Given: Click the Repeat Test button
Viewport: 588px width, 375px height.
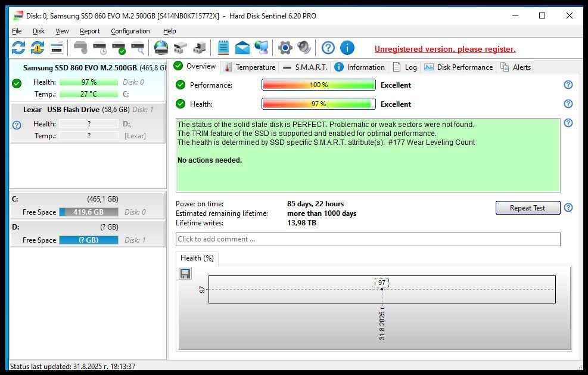Looking at the screenshot, I should pos(528,208).
